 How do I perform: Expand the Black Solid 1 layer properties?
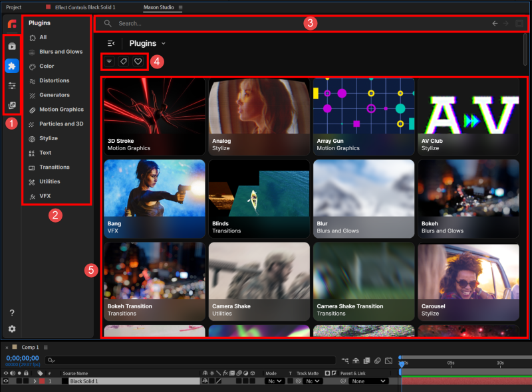(x=35, y=381)
